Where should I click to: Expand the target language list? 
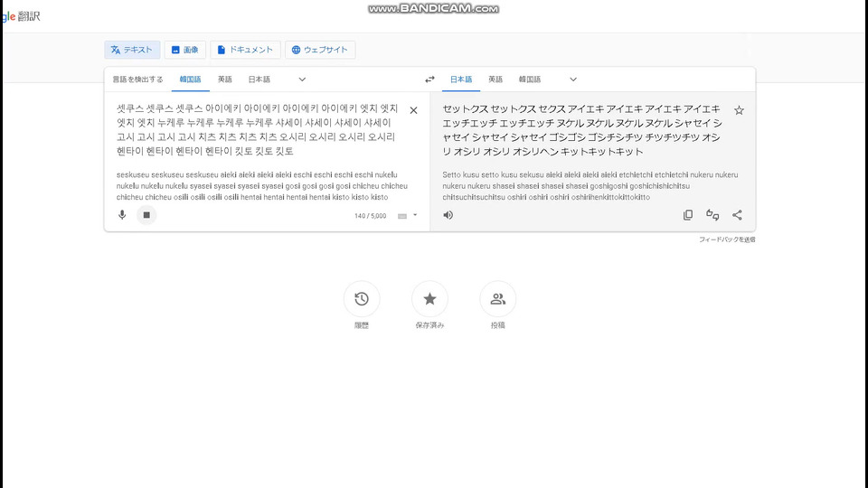[573, 80]
